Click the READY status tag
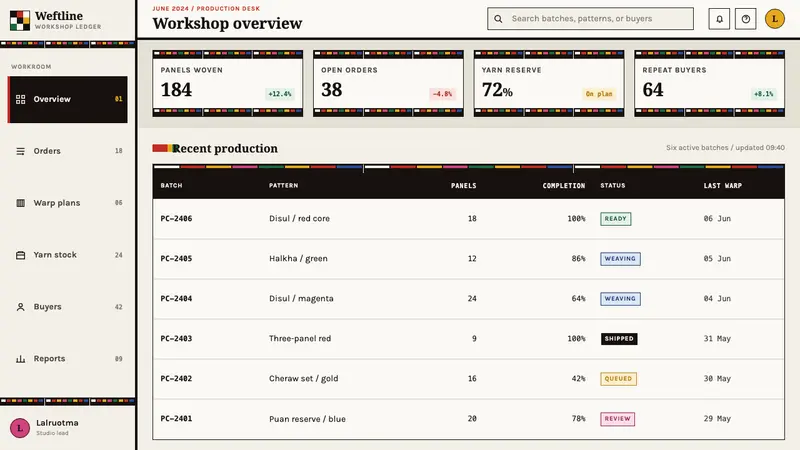800x450 pixels. (616, 219)
